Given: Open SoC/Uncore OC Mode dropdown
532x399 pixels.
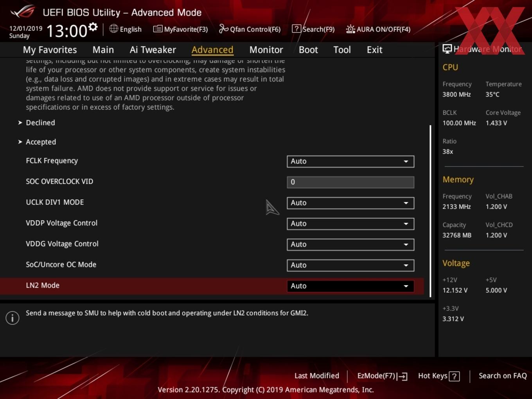Looking at the screenshot, I should 350,265.
